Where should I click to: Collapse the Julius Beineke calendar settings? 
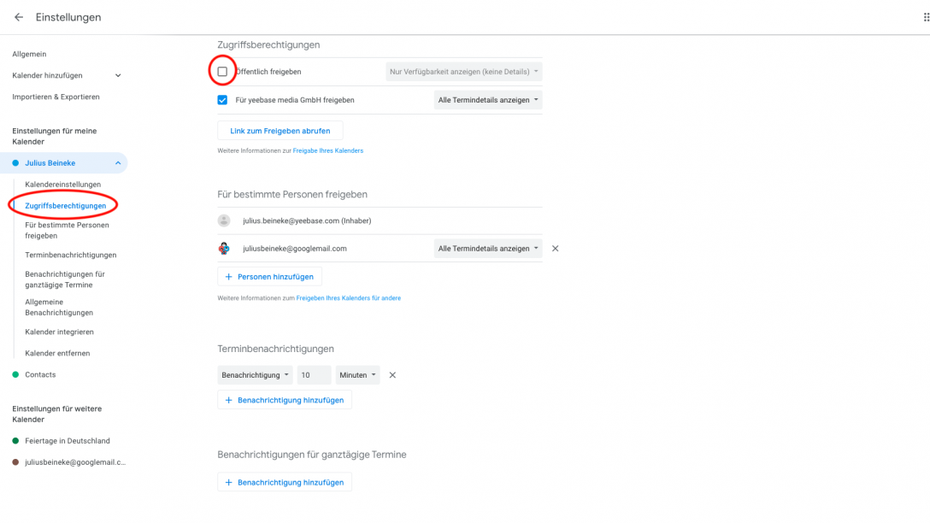(118, 163)
